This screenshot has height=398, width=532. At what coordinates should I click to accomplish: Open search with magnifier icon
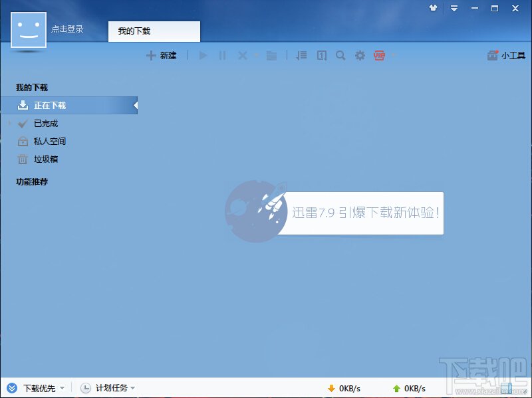click(x=340, y=55)
